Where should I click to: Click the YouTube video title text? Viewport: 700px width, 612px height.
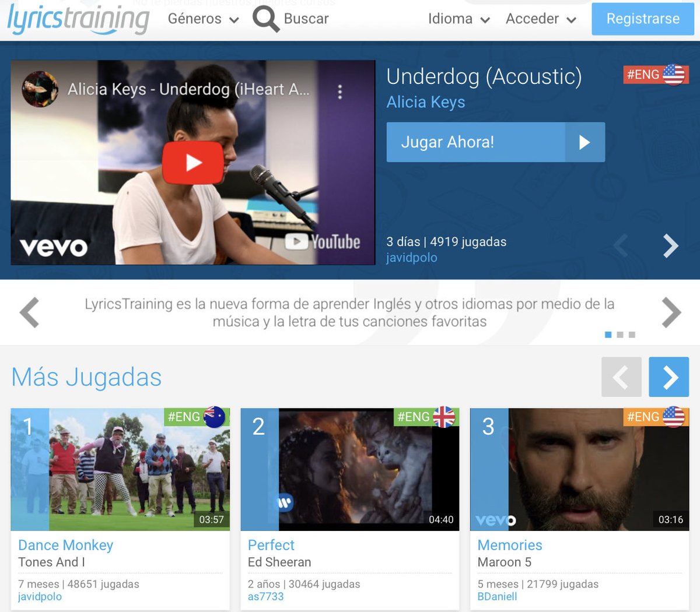coord(188,89)
